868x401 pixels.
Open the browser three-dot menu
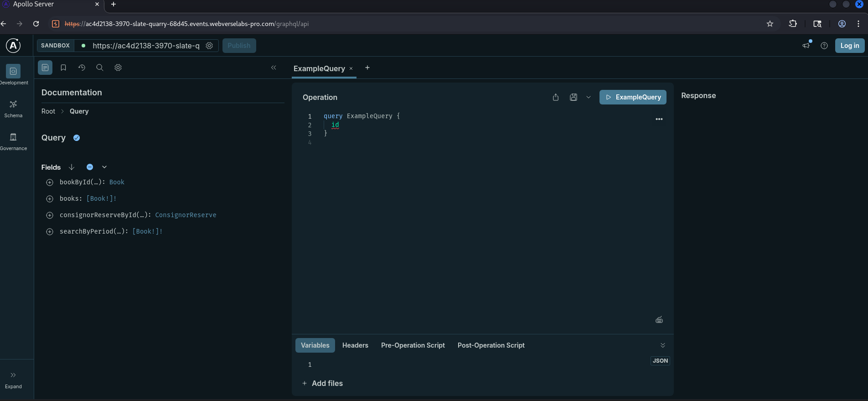tap(858, 24)
